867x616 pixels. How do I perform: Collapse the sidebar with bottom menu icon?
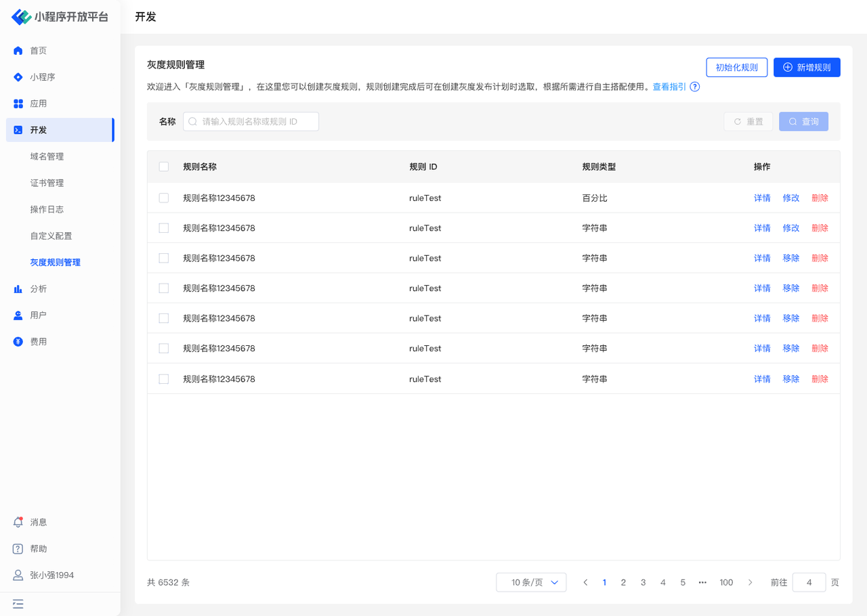(18, 603)
